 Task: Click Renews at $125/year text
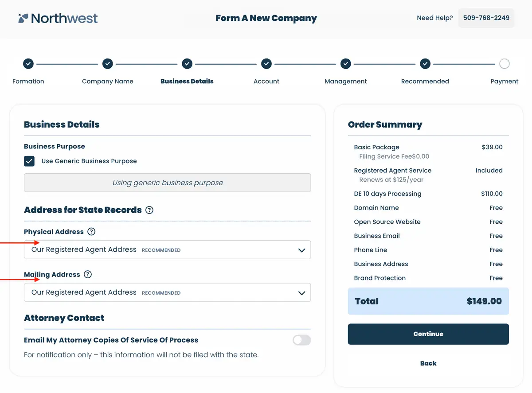pyautogui.click(x=391, y=180)
